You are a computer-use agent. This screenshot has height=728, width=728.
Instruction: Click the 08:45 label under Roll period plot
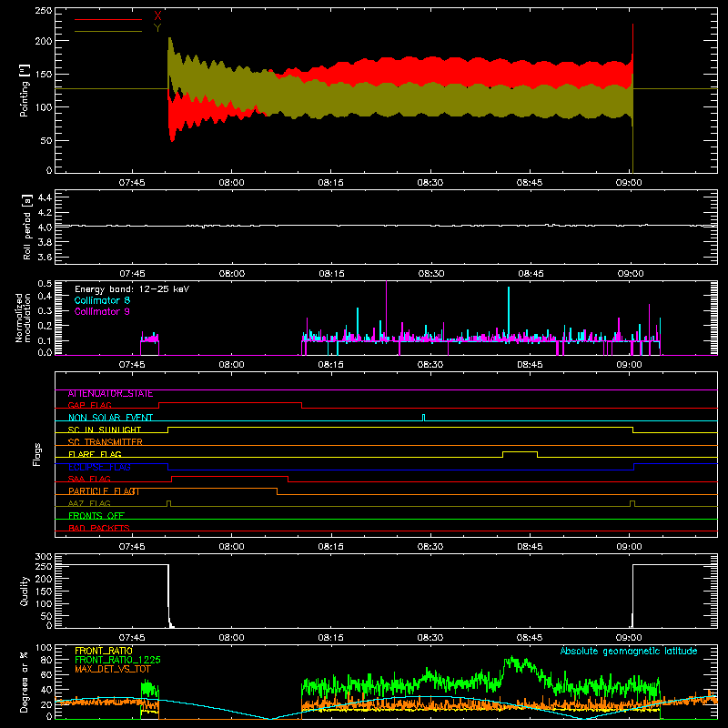[530, 274]
